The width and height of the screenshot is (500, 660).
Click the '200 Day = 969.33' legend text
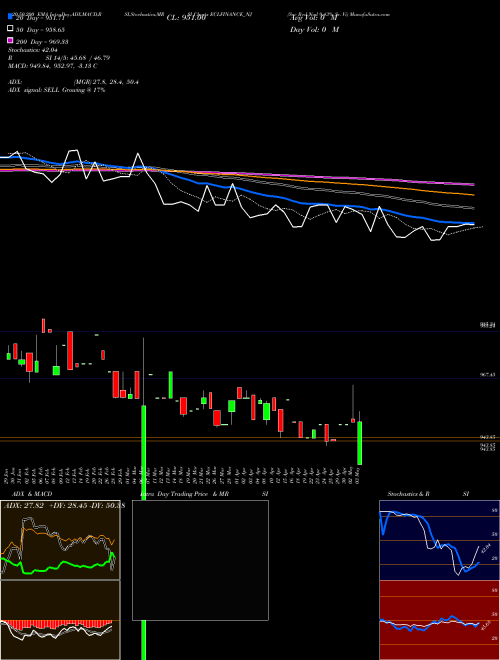click(42, 42)
